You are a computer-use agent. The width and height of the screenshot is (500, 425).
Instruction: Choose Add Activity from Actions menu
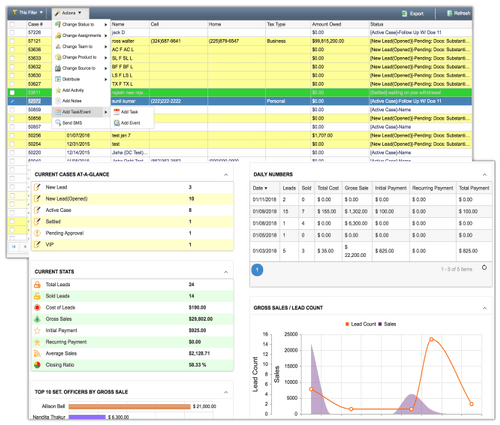point(81,90)
